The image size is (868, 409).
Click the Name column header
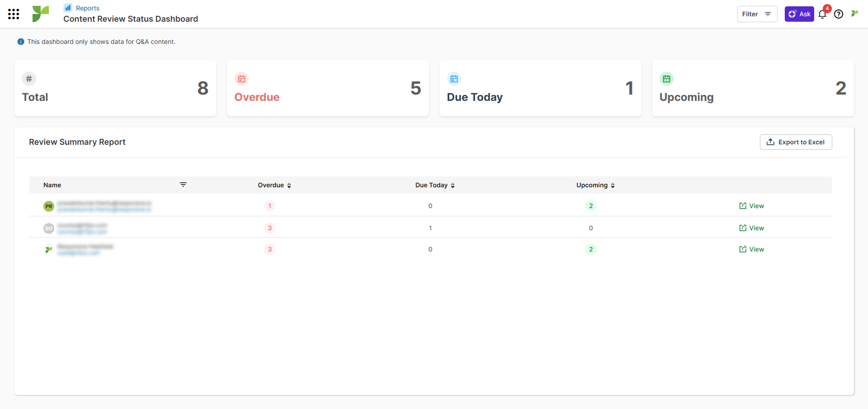tap(52, 185)
